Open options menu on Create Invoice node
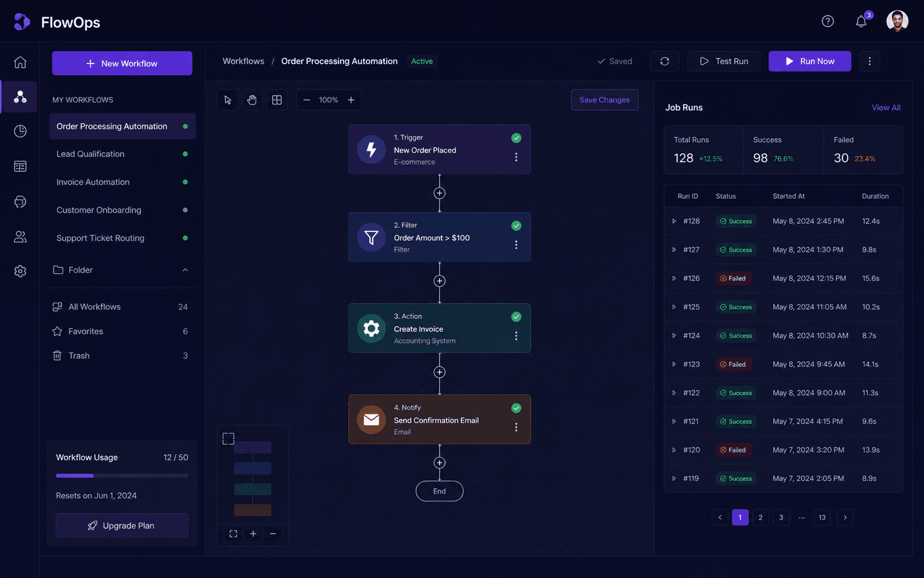Viewport: 924px width, 578px height. [516, 336]
